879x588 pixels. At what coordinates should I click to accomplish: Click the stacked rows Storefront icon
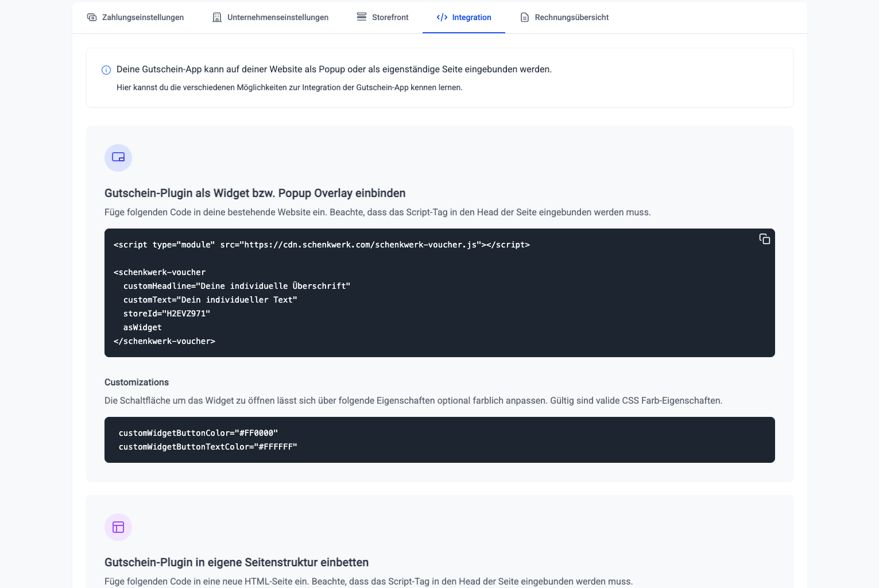coord(362,17)
